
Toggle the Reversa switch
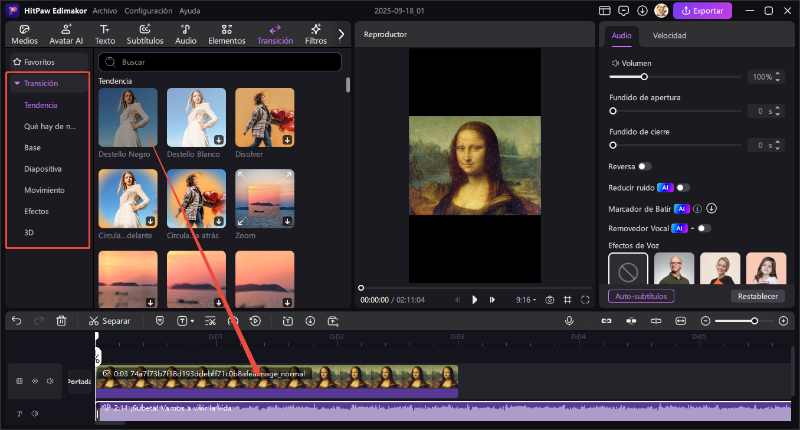pyautogui.click(x=644, y=166)
